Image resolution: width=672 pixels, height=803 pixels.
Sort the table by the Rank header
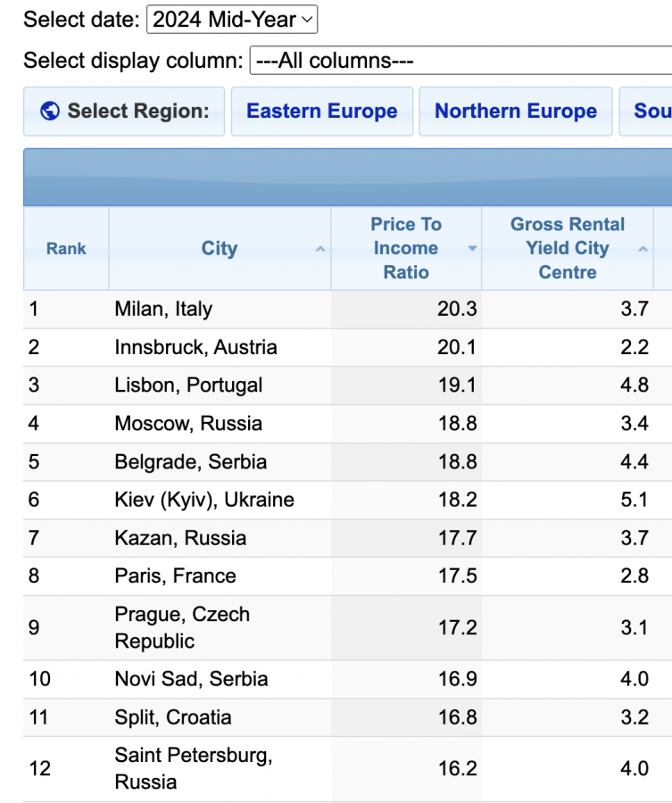coord(66,249)
